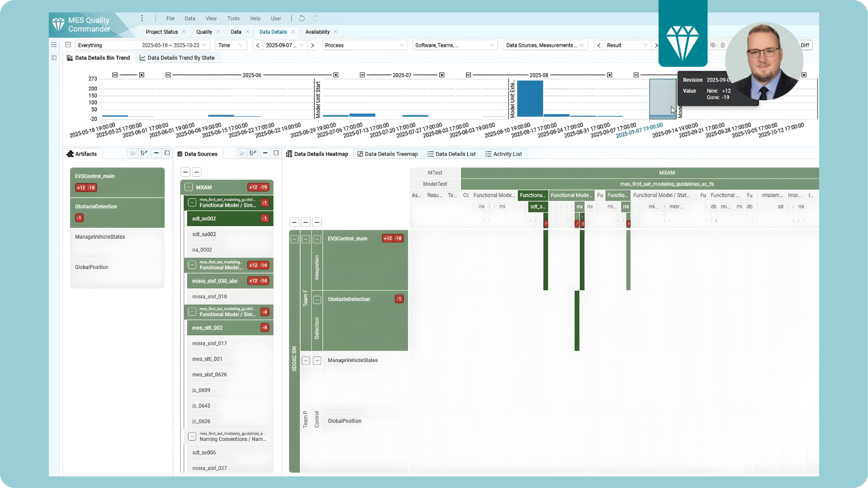Viewport: 868px width, 488px height.
Task: Click the MTest heatmap column header
Action: [x=435, y=173]
